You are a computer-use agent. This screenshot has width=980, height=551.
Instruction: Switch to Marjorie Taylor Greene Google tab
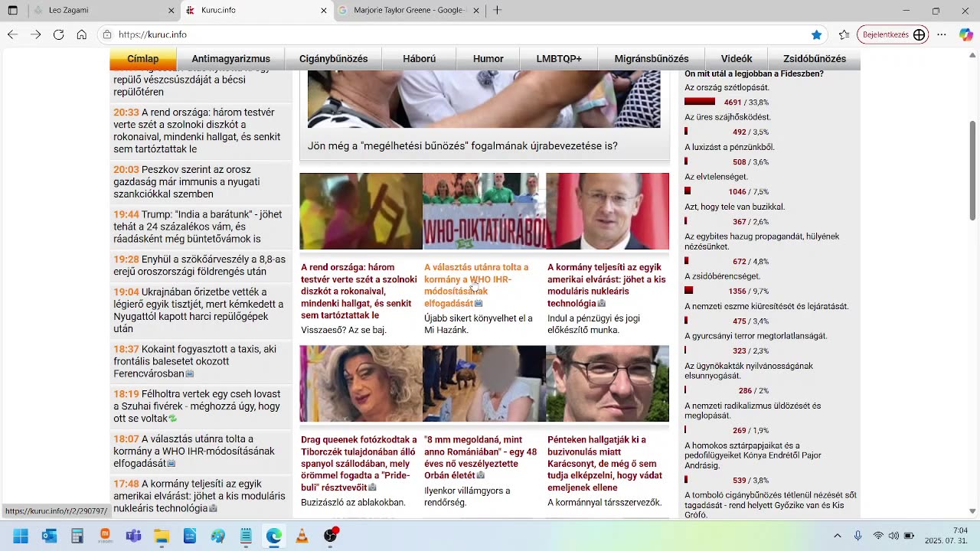tap(410, 11)
